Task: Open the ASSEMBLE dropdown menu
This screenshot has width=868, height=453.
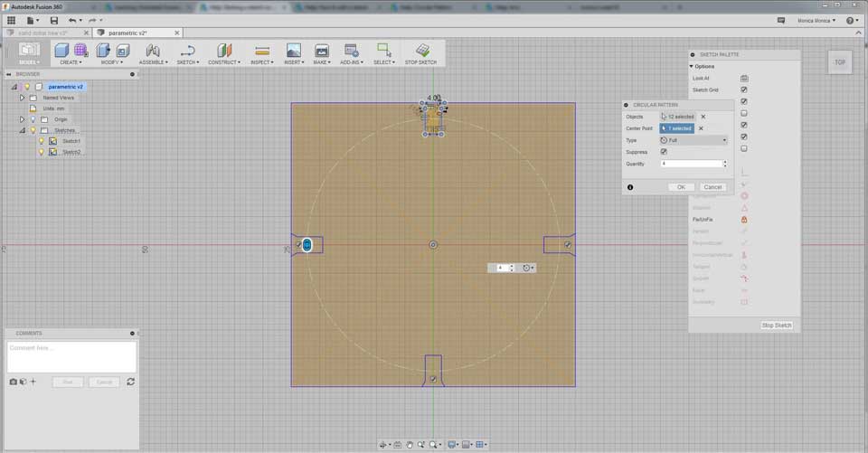Action: [154, 62]
